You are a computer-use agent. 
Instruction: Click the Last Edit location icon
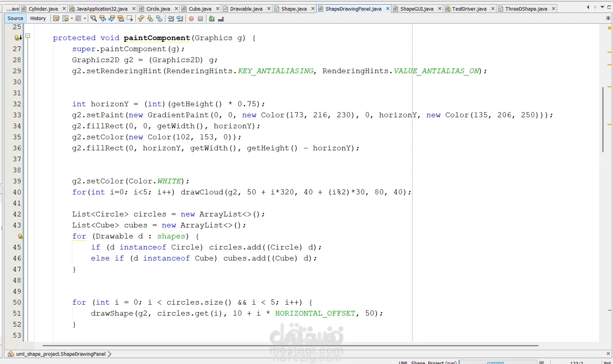(56, 18)
